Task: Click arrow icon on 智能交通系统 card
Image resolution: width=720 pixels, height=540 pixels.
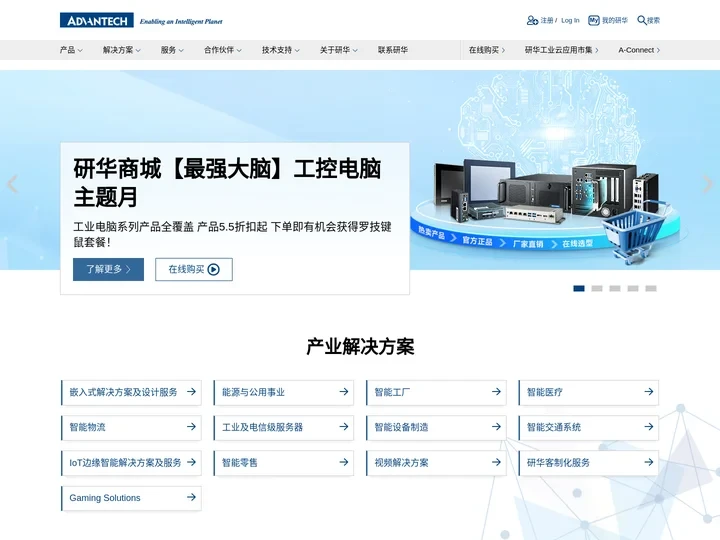Action: 649,427
